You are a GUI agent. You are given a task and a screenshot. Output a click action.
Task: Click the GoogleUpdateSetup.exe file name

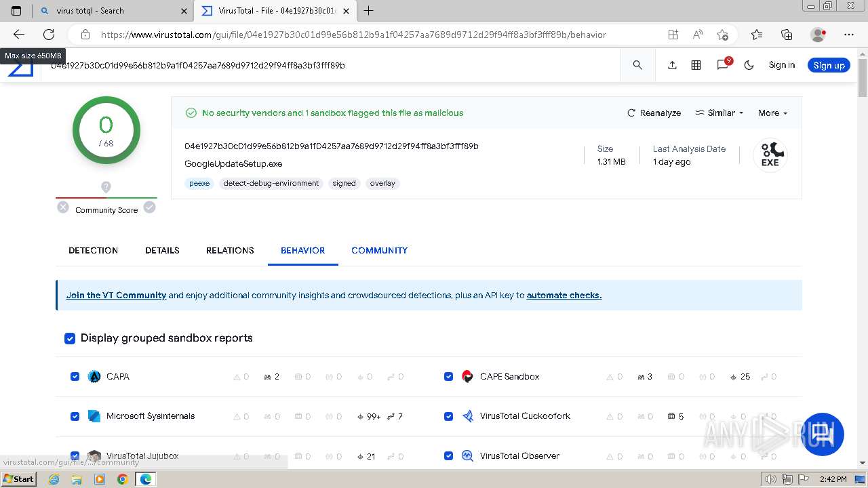coord(233,163)
